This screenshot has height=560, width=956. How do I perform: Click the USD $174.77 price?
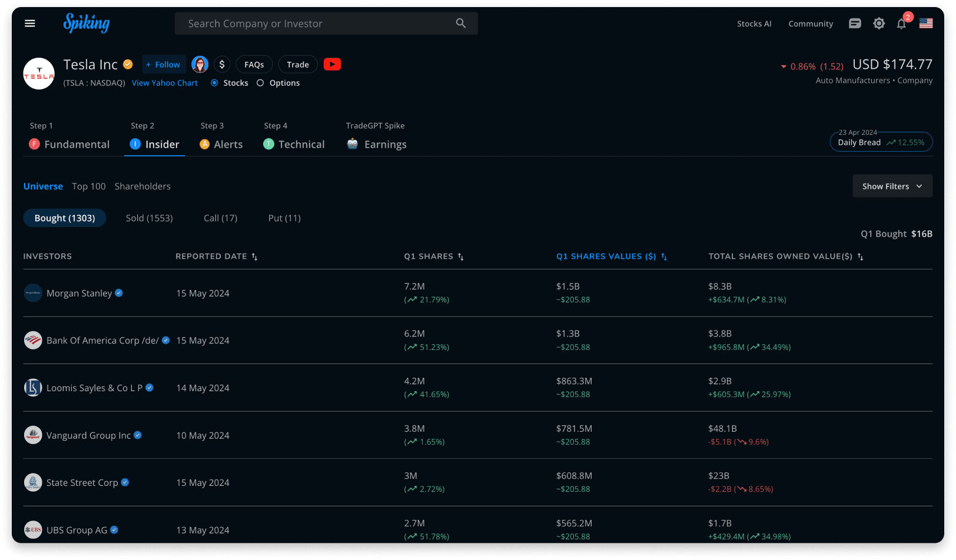[892, 64]
